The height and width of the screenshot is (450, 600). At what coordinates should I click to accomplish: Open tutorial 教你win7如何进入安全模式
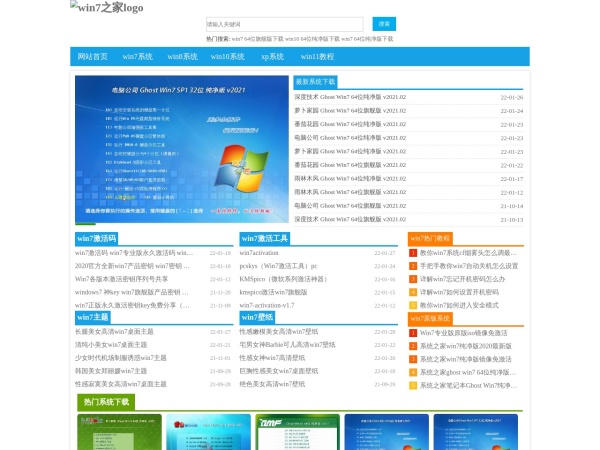459,305
